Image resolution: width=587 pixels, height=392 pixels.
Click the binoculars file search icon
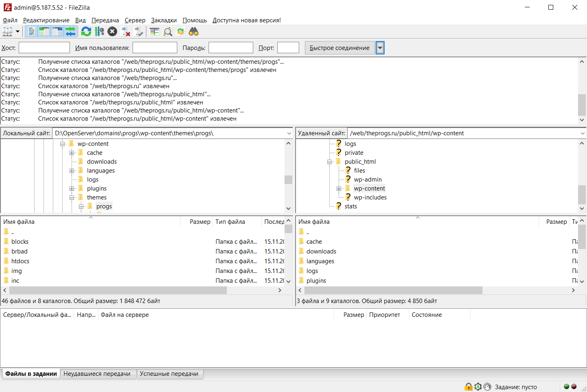(193, 32)
